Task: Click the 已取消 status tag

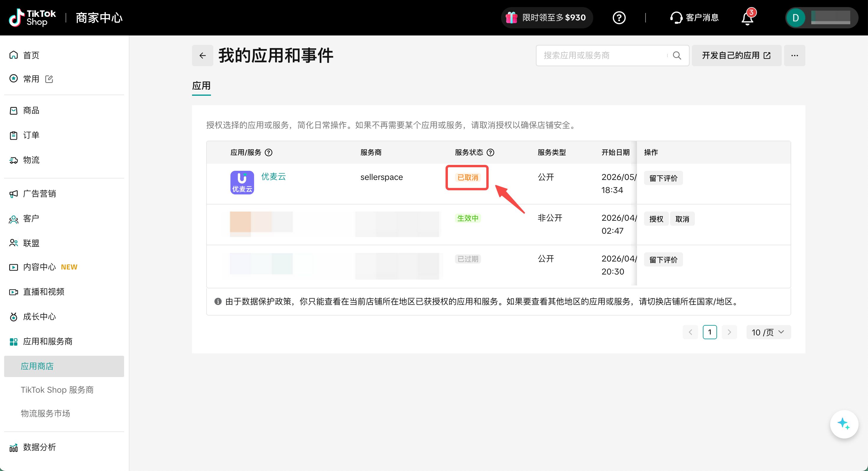Action: pyautogui.click(x=468, y=178)
